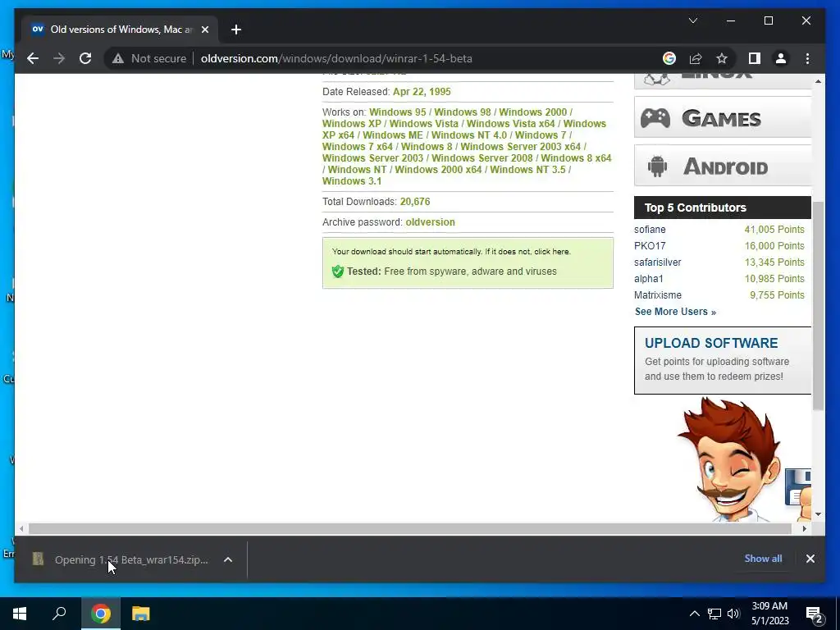View contributor sofiane profile

pyautogui.click(x=650, y=230)
